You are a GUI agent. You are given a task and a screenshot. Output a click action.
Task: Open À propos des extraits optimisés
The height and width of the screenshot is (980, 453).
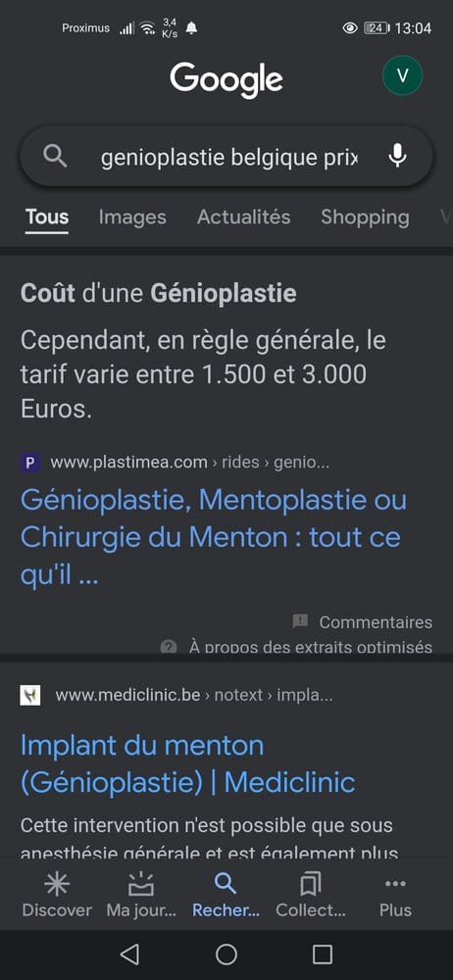tap(296, 646)
